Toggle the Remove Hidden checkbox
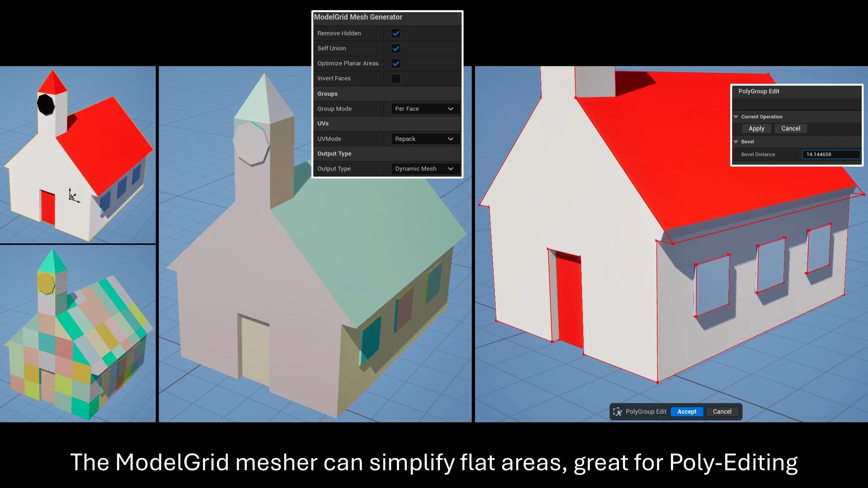This screenshot has width=868, height=488. (396, 33)
